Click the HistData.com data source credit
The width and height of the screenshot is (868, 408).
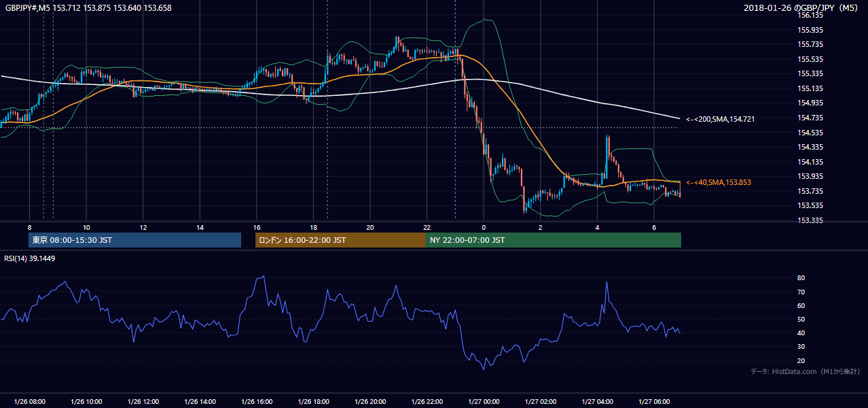click(x=806, y=371)
